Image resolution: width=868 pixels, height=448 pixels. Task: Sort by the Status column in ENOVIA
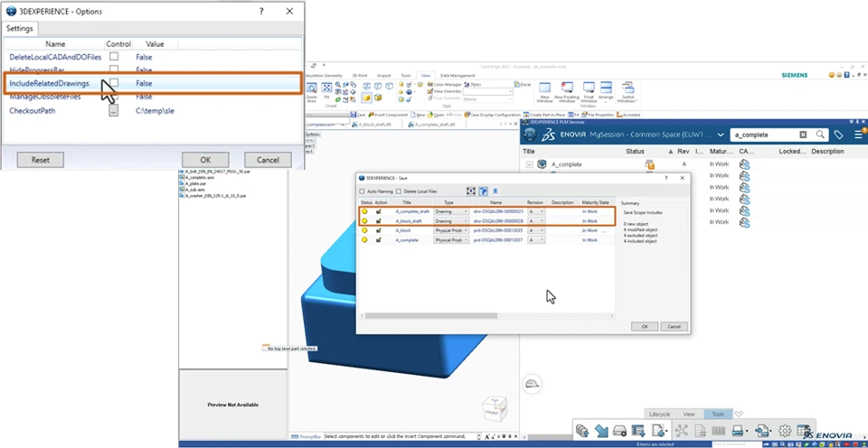click(x=635, y=151)
